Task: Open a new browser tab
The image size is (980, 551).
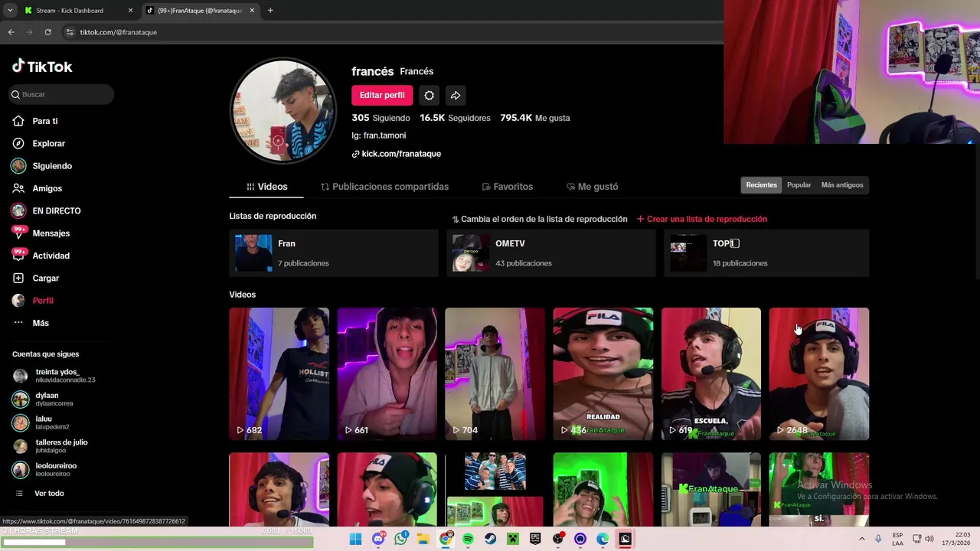Action: coord(270,11)
